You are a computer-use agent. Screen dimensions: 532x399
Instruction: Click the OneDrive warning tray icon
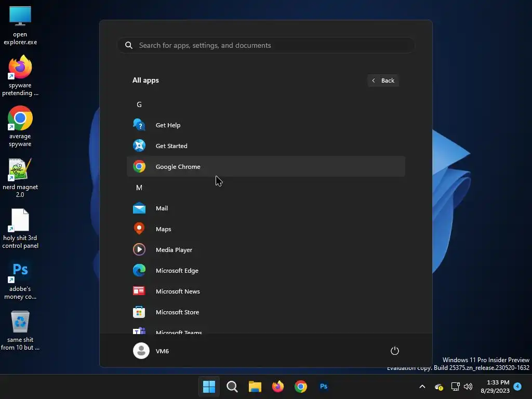tap(439, 387)
